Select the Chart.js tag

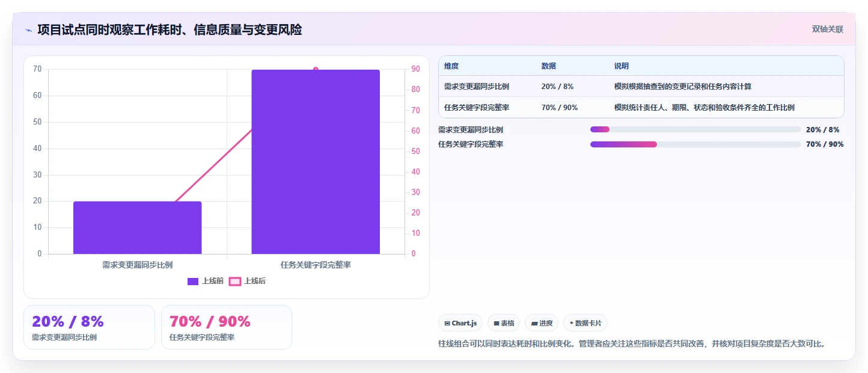tap(460, 323)
